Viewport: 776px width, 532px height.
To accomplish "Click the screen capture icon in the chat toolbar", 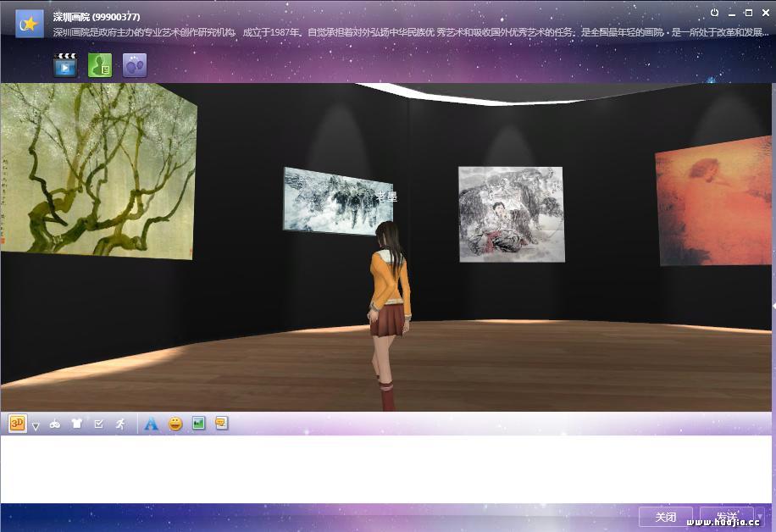I will (x=221, y=423).
